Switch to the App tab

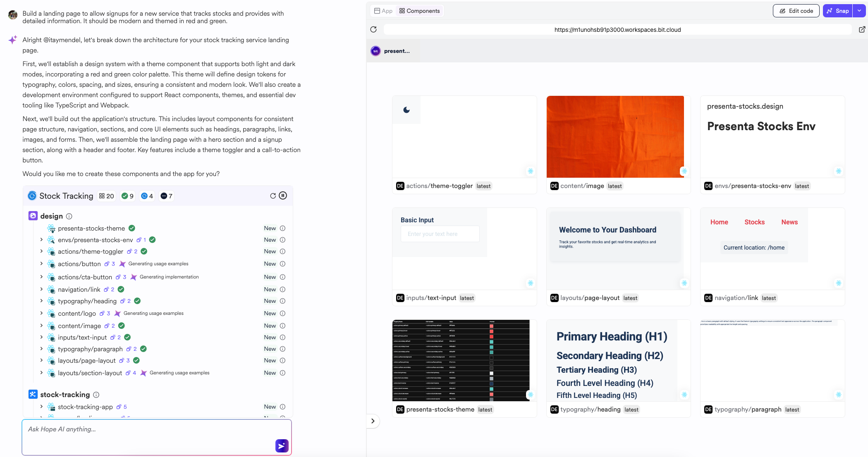[x=383, y=11]
